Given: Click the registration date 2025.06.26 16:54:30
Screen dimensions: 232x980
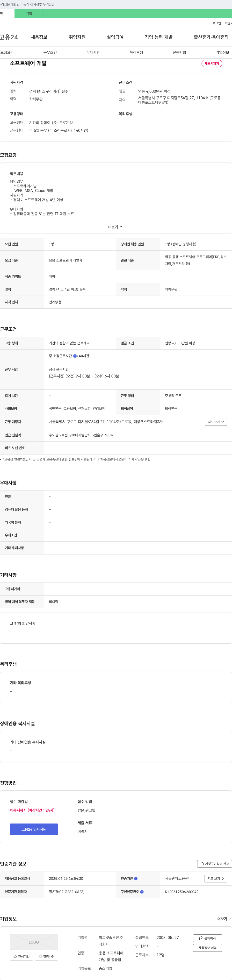Looking at the screenshot, I should [66, 878].
